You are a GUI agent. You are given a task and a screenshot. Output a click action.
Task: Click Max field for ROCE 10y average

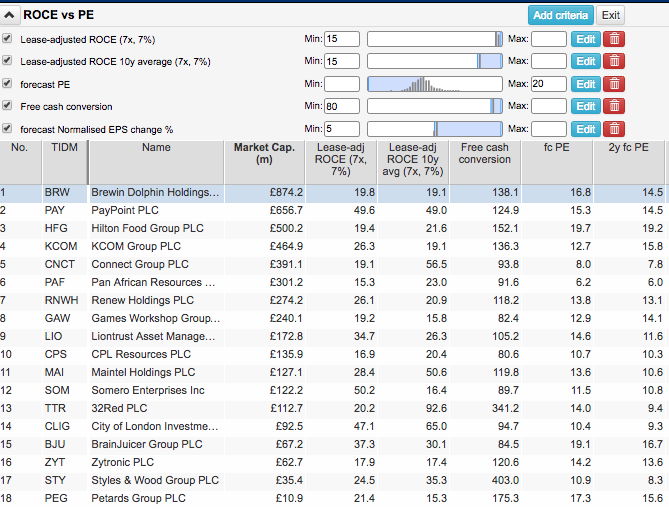click(x=549, y=61)
